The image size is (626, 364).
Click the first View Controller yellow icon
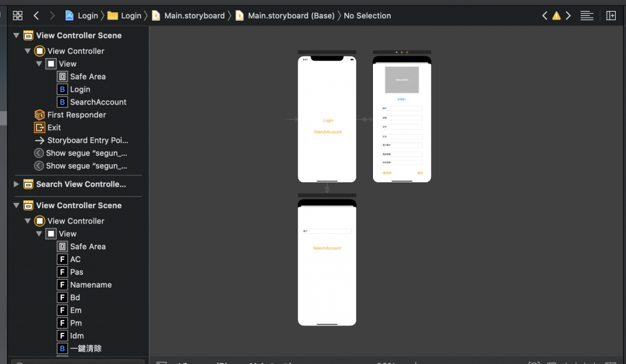tap(40, 51)
